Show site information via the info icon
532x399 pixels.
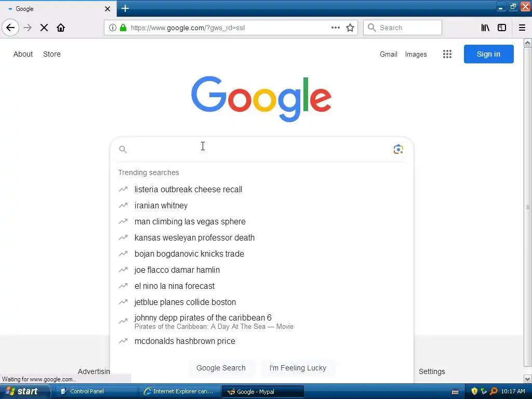[x=112, y=28]
